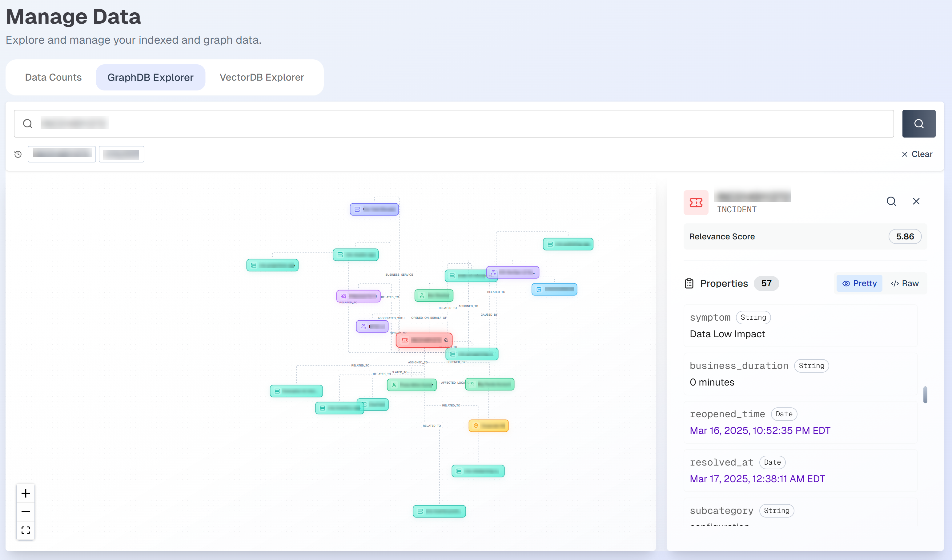Zoom into the graph using the plus icon
Viewport: 952px width, 560px height.
point(25,493)
